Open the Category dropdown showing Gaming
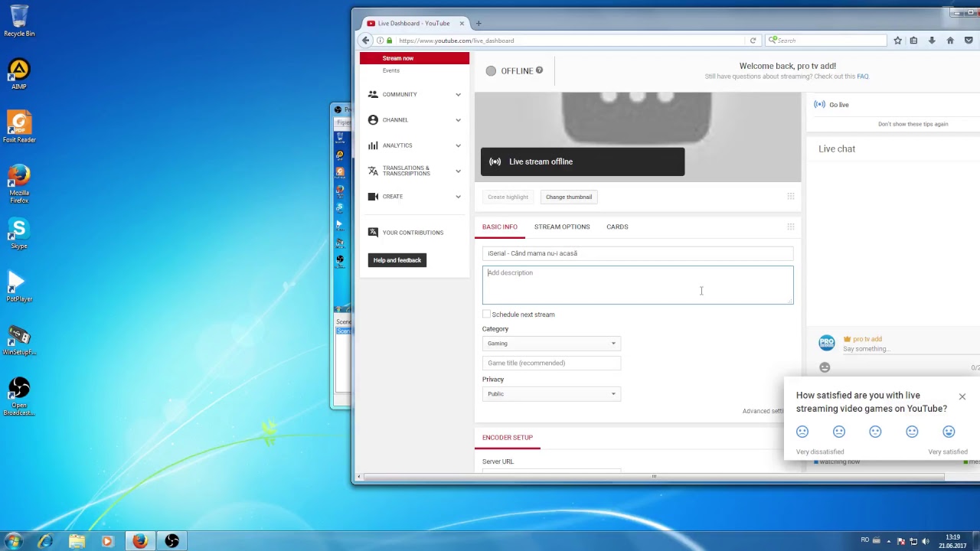Viewport: 980px width, 551px height. click(x=551, y=344)
